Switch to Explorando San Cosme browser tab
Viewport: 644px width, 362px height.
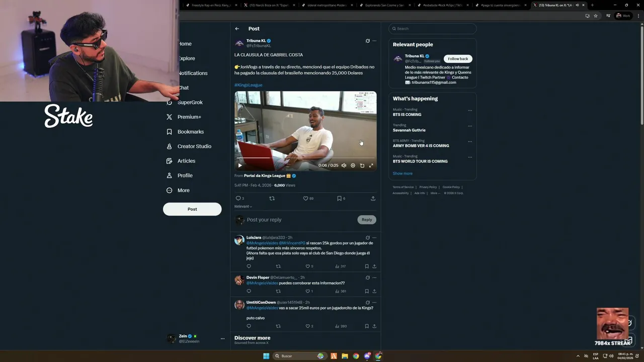point(385,5)
